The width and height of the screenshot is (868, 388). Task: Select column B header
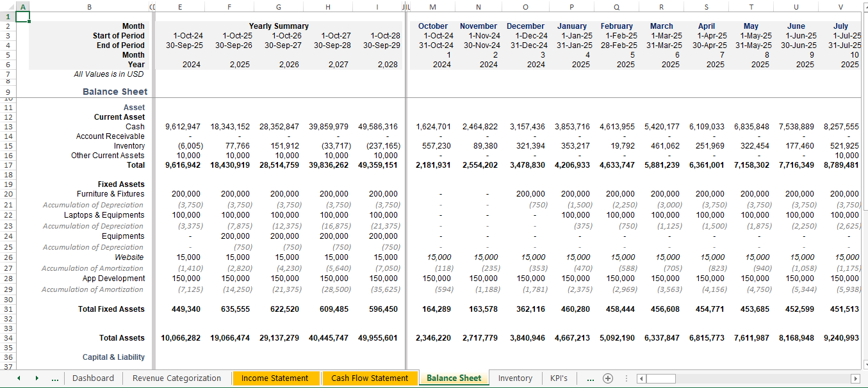click(x=89, y=6)
